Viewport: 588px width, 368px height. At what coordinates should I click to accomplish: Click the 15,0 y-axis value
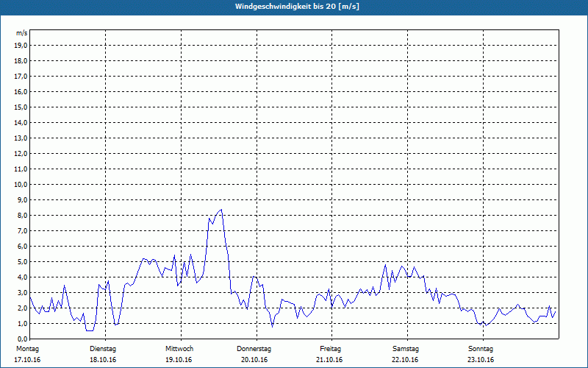(x=21, y=107)
